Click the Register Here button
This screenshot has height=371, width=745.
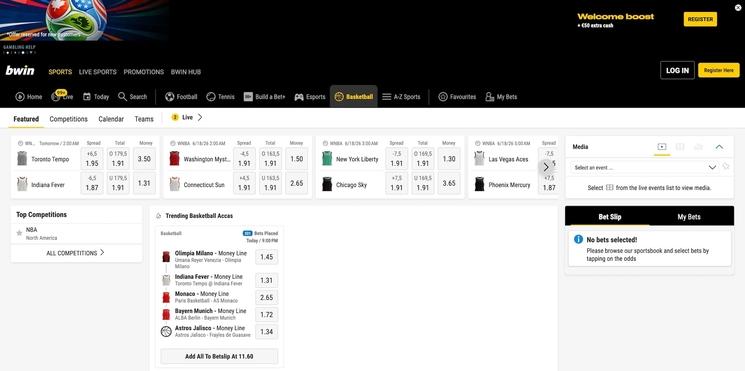click(719, 70)
